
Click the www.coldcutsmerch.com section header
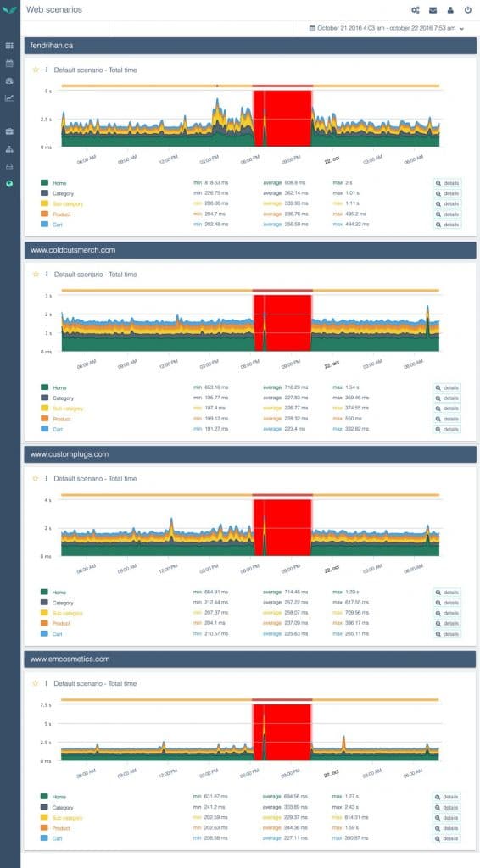click(250, 250)
